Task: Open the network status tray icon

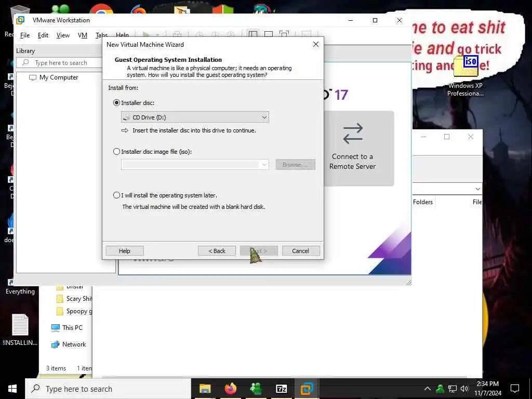Action: tap(453, 389)
